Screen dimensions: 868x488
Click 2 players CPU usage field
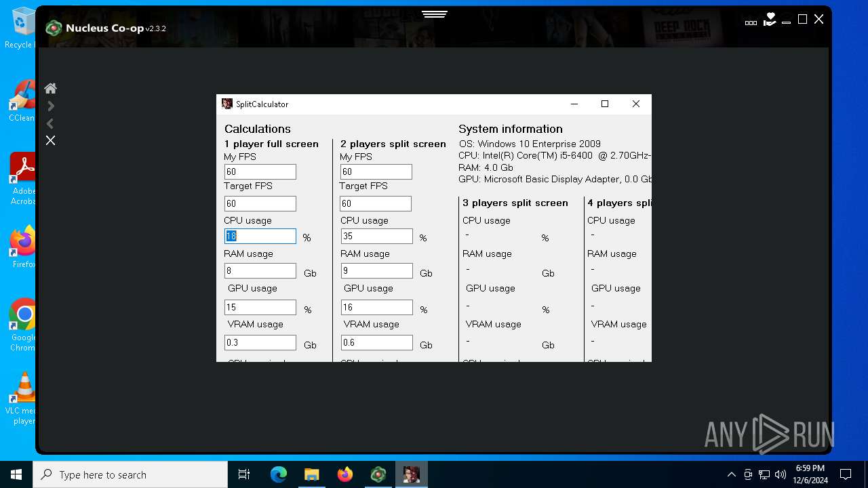coord(376,236)
